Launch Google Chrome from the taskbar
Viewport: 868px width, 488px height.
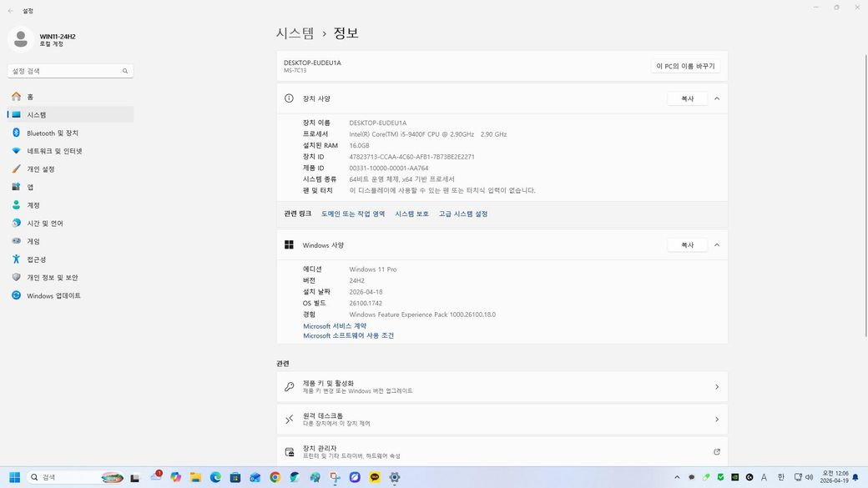tap(275, 477)
